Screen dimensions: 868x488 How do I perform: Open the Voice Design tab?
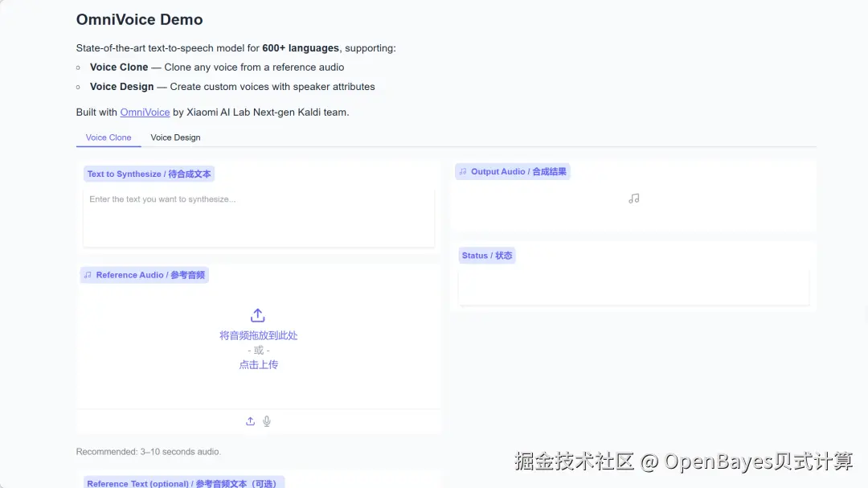pos(175,137)
